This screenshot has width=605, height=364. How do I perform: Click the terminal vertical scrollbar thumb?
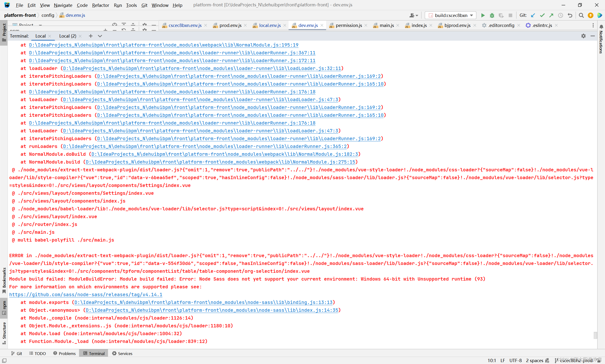595,335
